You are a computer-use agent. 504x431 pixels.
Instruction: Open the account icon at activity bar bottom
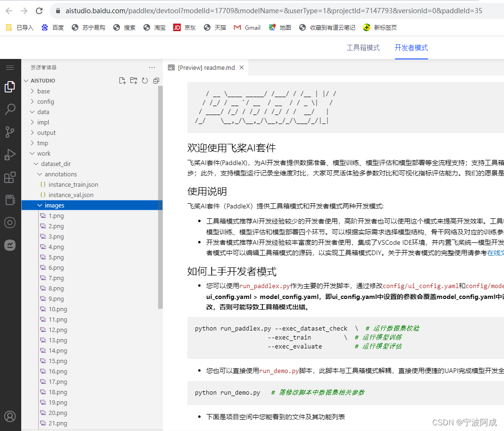pyautogui.click(x=10, y=416)
